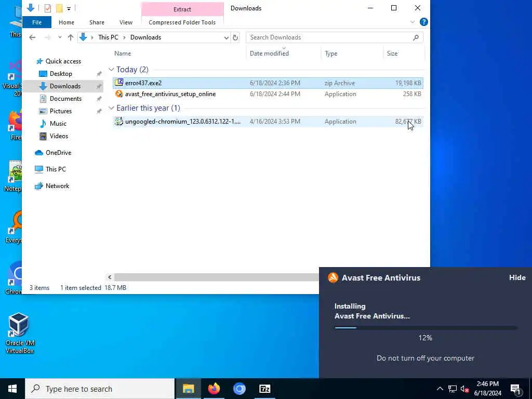Open the notification center icon
The image size is (532, 399).
coord(515,389)
